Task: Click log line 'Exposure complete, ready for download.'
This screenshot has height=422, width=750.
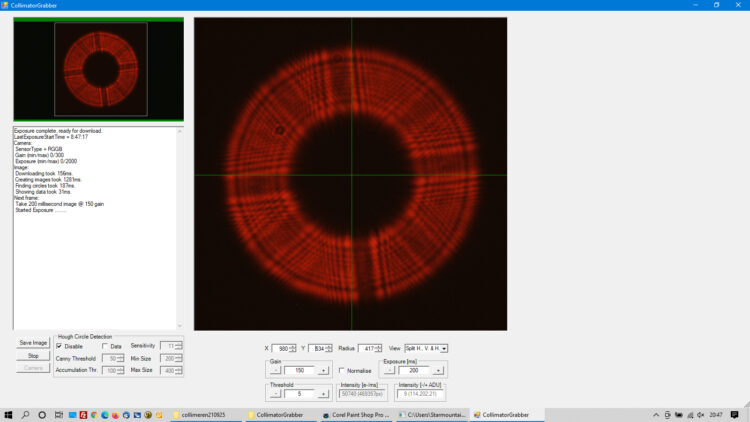Action: 58,131
